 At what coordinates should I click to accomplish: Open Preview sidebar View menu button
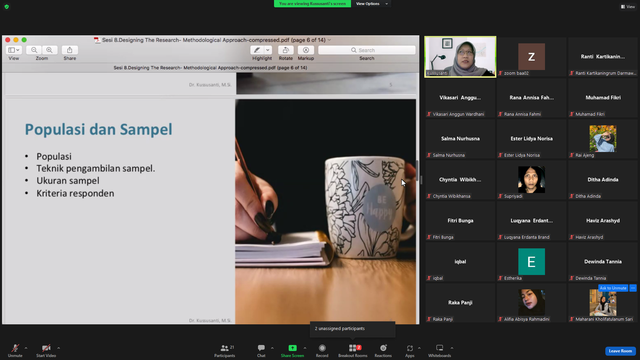13,50
